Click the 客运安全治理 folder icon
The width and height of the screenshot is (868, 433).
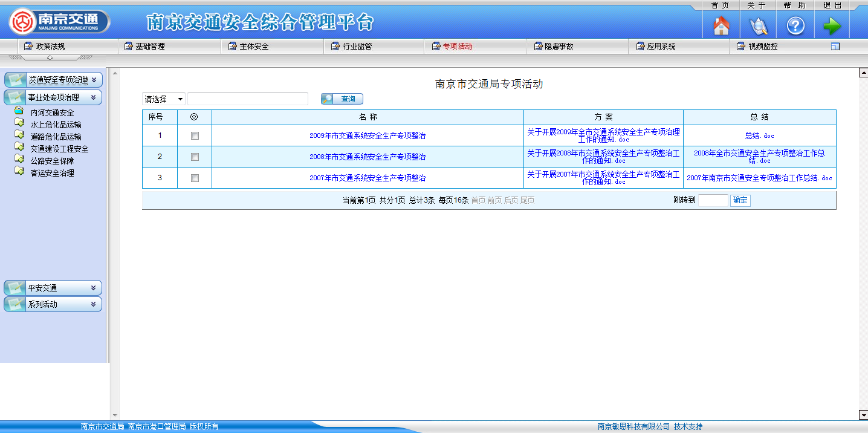pos(19,172)
